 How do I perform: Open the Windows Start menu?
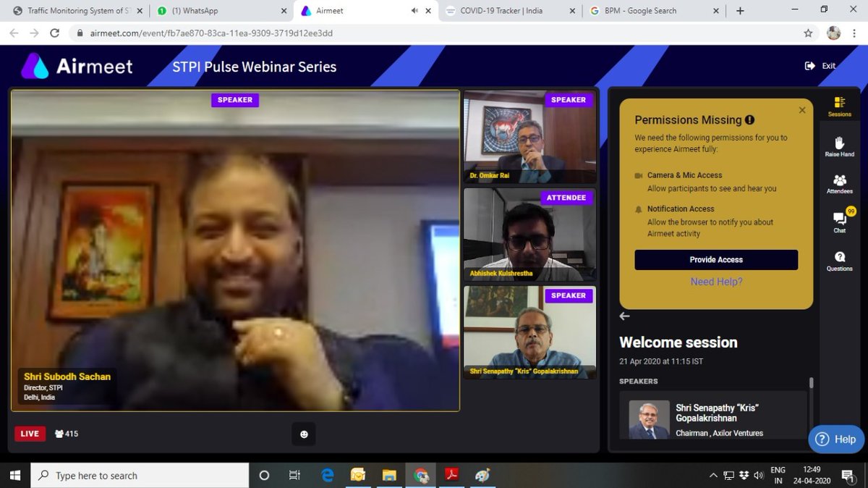click(15, 475)
